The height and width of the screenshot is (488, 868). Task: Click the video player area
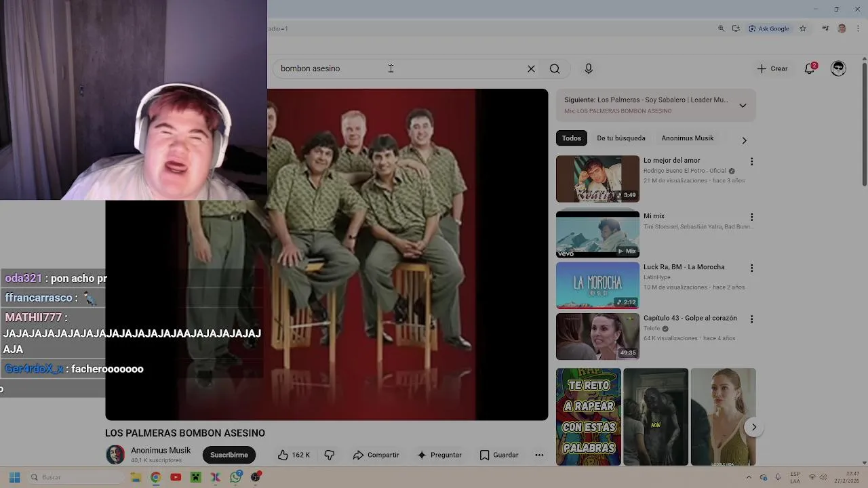click(x=326, y=254)
